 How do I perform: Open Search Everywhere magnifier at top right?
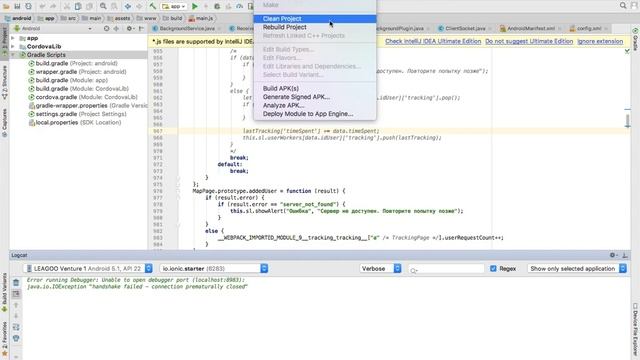coord(623,5)
